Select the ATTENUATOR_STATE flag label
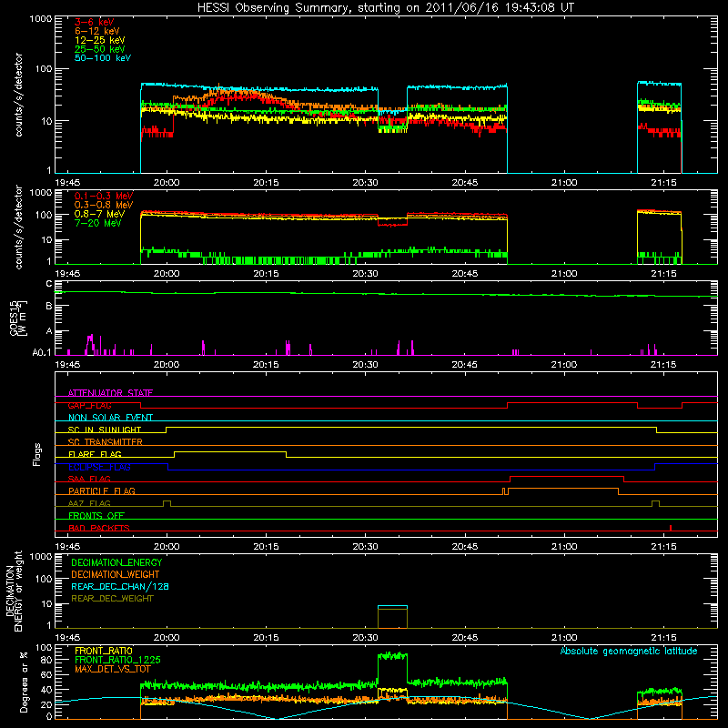Screen dimensions: 728x728 (x=110, y=393)
